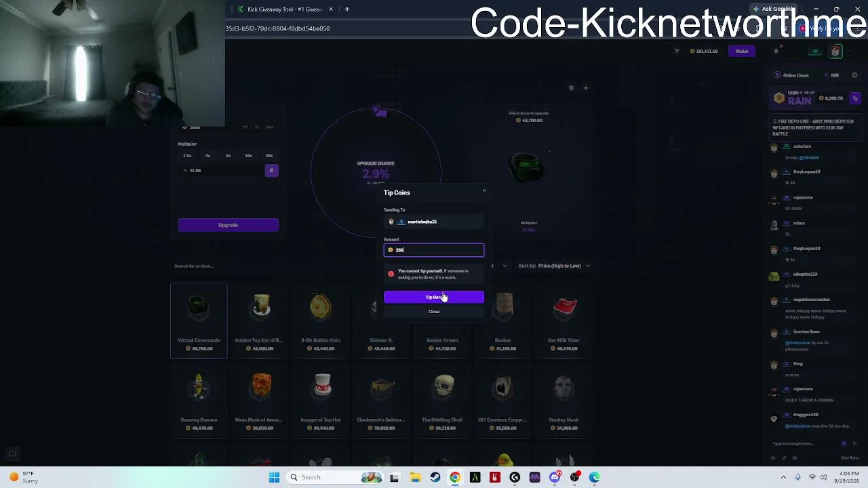868x488 pixels.
Task: Click the purple button on the Rain banner
Action: coord(855,99)
